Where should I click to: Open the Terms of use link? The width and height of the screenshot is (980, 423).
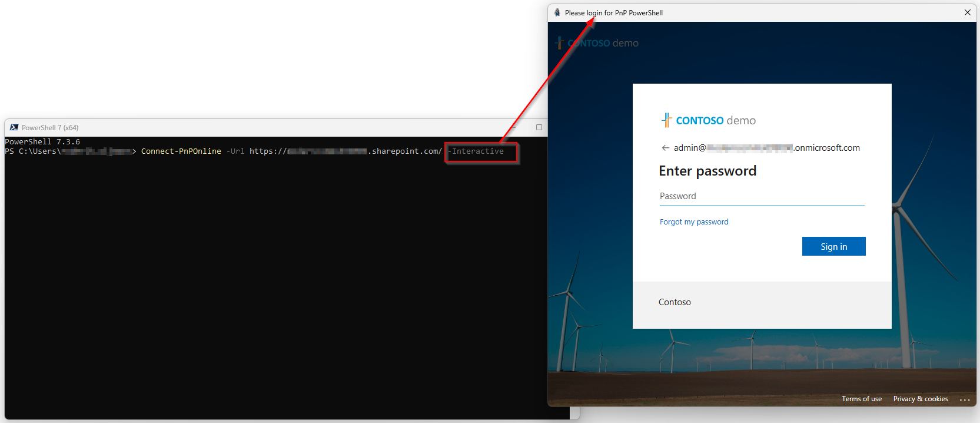point(861,399)
